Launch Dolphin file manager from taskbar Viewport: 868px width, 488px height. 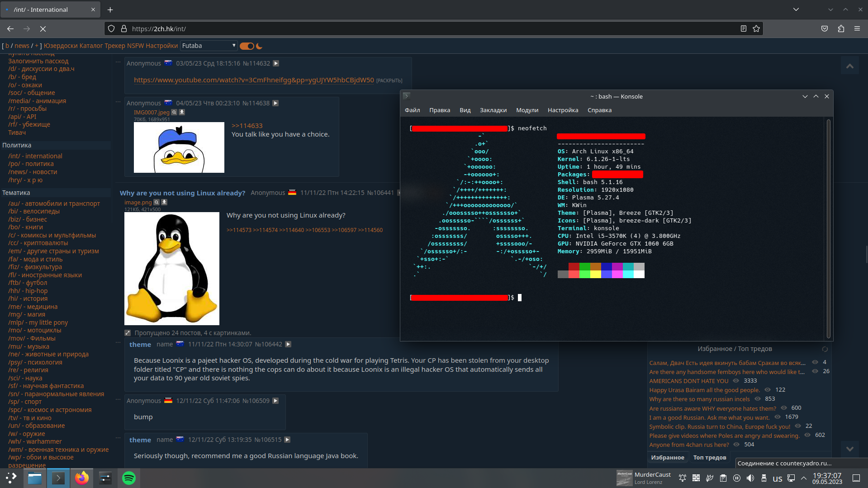click(x=35, y=478)
